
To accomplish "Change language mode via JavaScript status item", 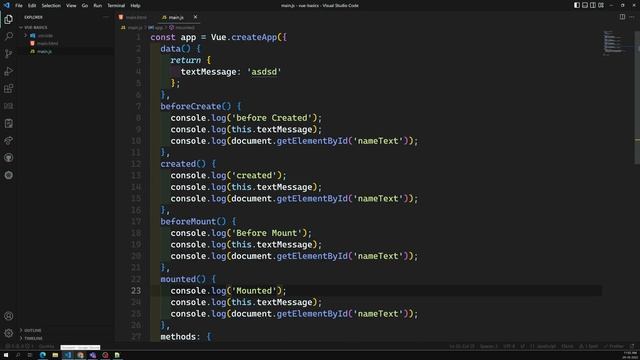I will tap(543, 347).
